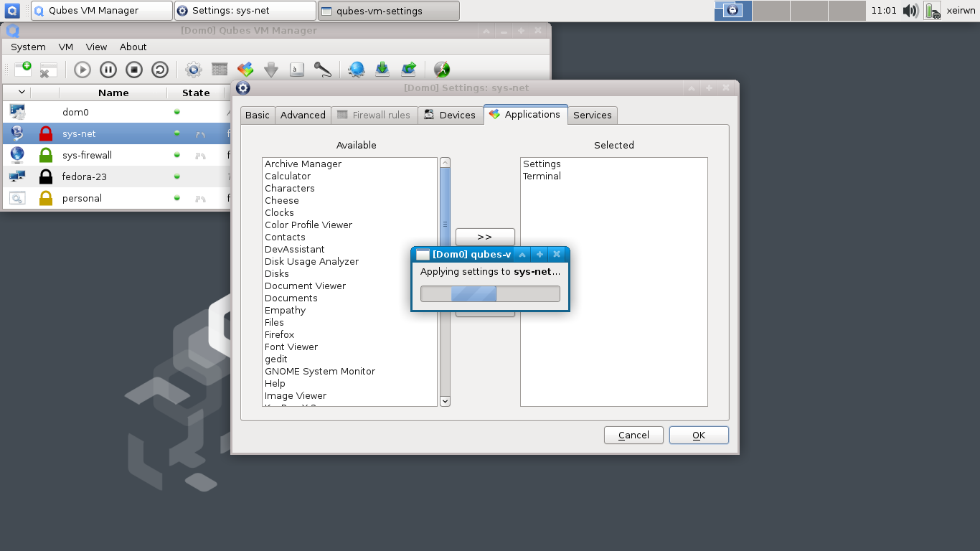This screenshot has width=980, height=551.
Task: Select the Applications tab in Settings
Action: click(x=525, y=114)
